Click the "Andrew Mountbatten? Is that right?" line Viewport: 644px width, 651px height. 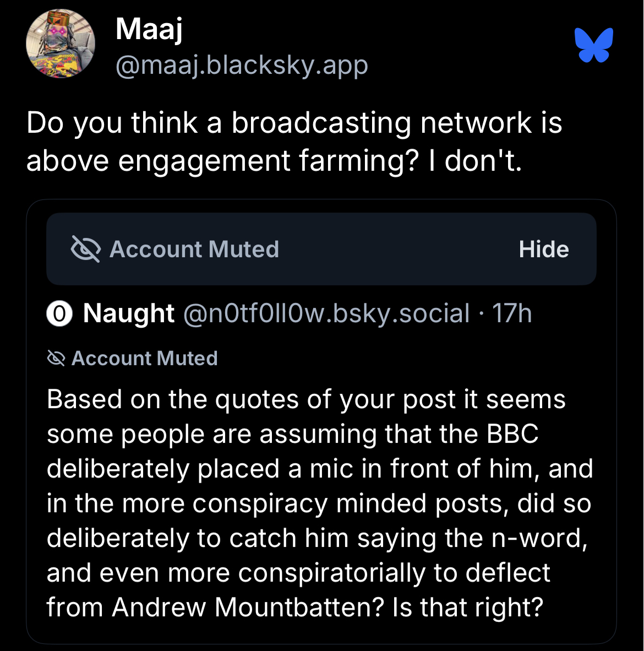pos(295,607)
